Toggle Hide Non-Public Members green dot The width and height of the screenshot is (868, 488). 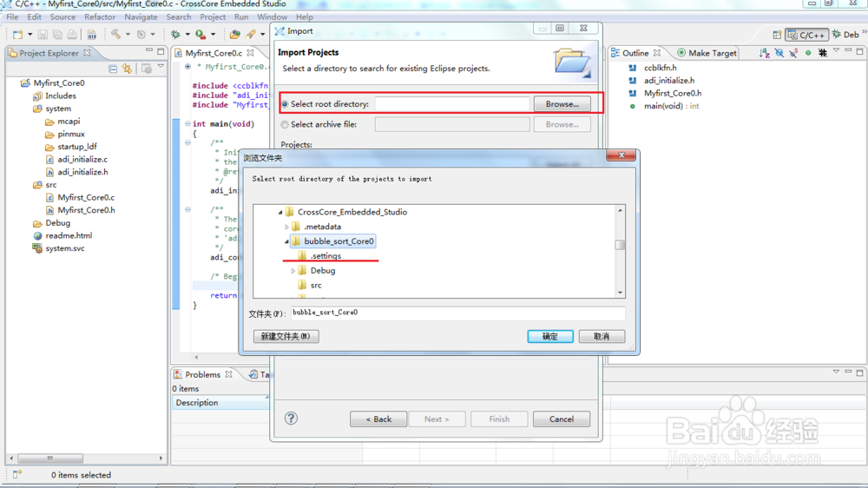pyautogui.click(x=808, y=53)
